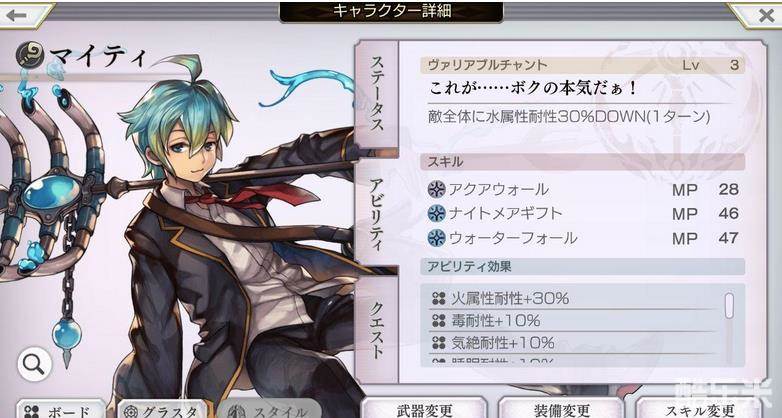Tap the 武器変更 button

click(424, 408)
